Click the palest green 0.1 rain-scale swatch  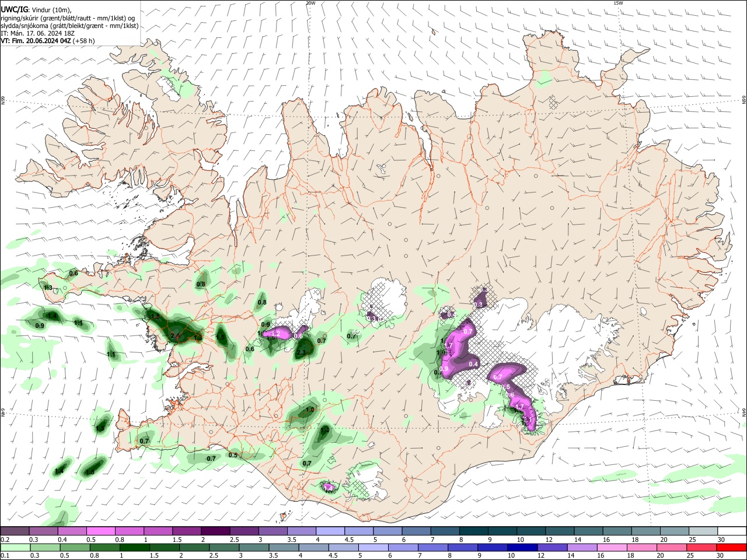(x=15, y=547)
